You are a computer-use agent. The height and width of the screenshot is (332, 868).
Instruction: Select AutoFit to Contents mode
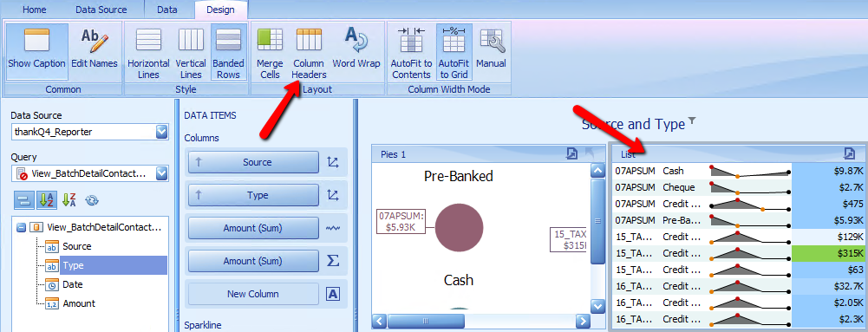411,51
